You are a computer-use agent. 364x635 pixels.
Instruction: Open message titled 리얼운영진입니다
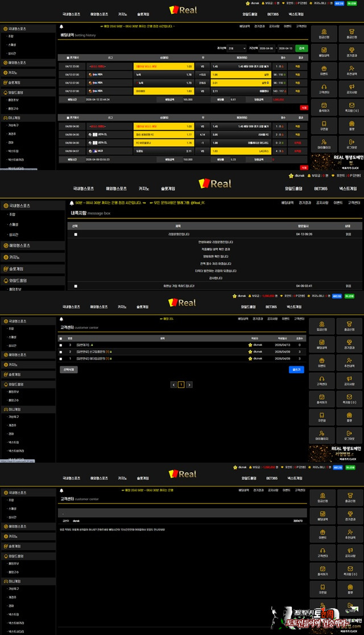179,234
